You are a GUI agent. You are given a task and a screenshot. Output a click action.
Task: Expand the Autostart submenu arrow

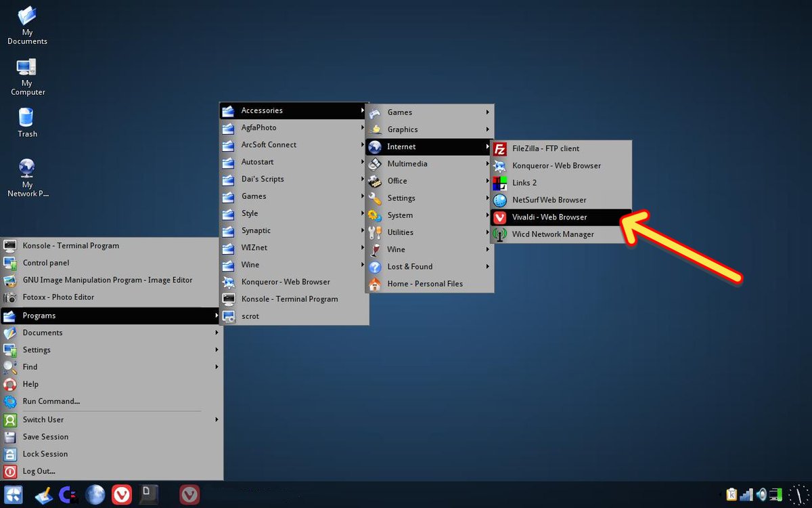click(363, 162)
